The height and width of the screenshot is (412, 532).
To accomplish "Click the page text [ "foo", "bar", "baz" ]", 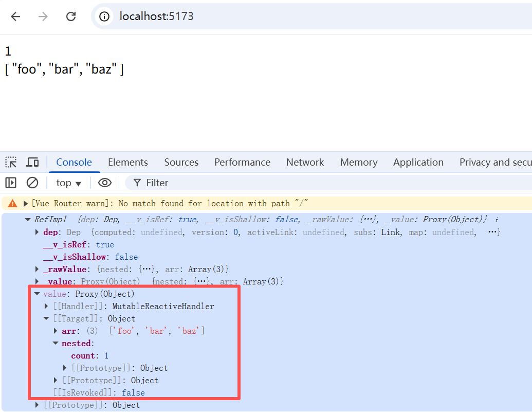I will 64,69.
